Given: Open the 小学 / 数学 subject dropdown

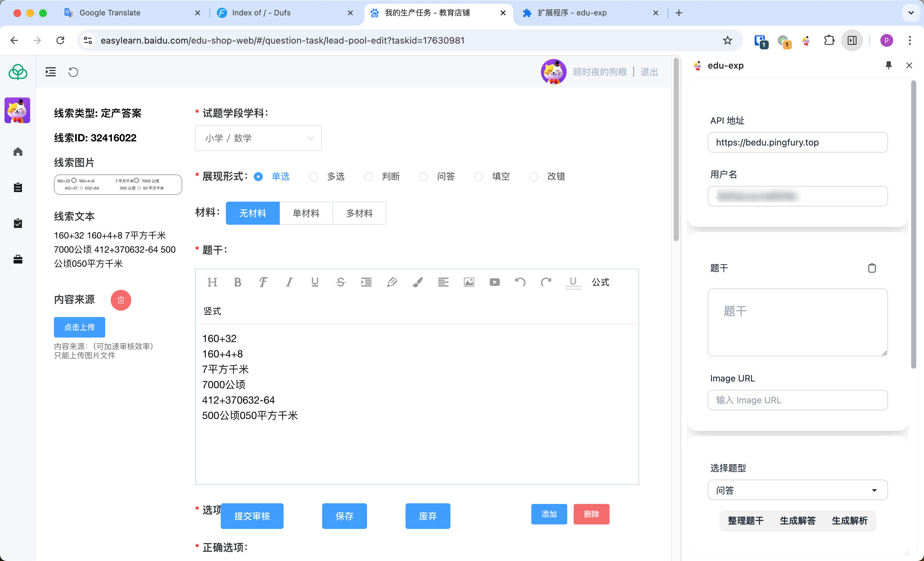Looking at the screenshot, I should tap(258, 138).
